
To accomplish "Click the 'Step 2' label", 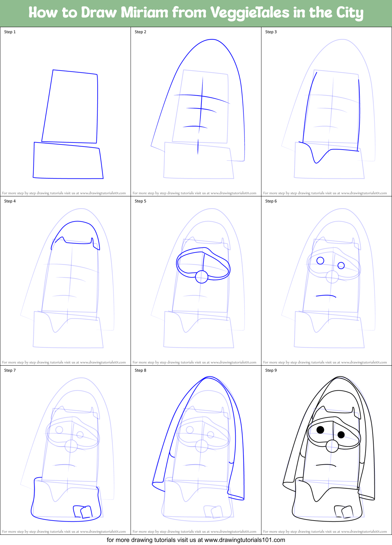I will click(x=140, y=32).
